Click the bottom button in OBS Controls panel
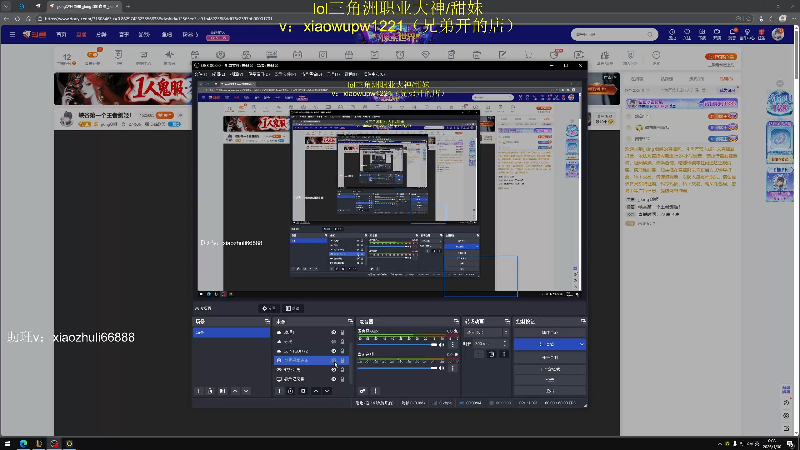 pos(549,391)
